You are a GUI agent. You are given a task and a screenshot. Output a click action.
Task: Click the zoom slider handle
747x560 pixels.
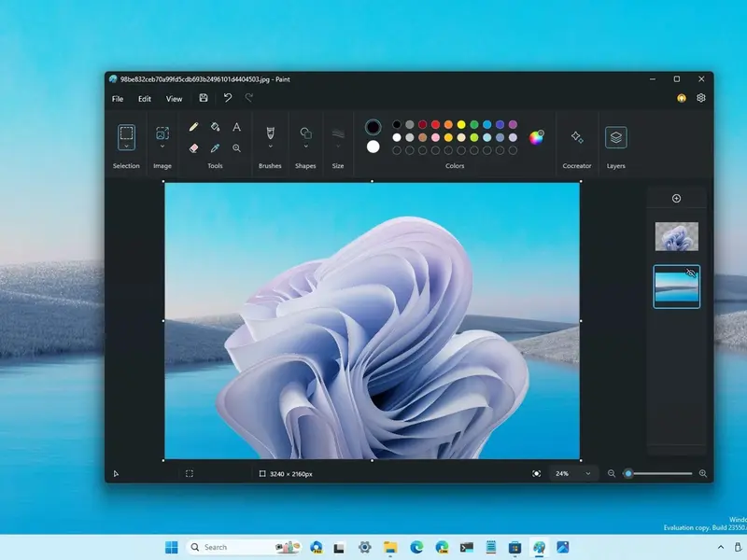pos(628,473)
